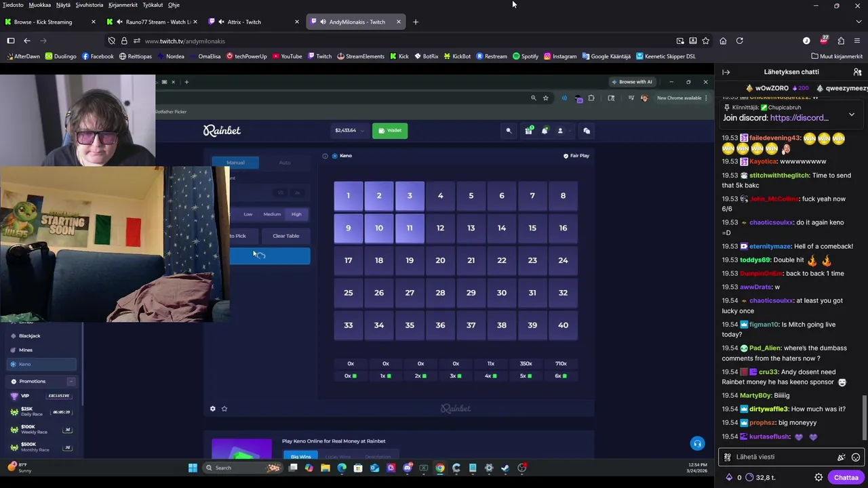Switch to Attrix - Twitch tab
The width and height of the screenshot is (868, 488).
[x=254, y=22]
